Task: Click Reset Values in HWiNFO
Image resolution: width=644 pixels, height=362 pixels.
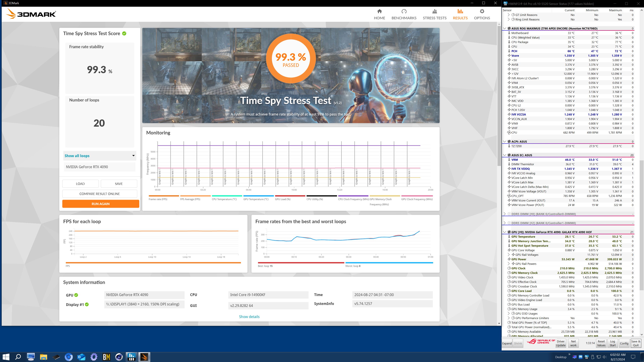Action: [x=601, y=343]
